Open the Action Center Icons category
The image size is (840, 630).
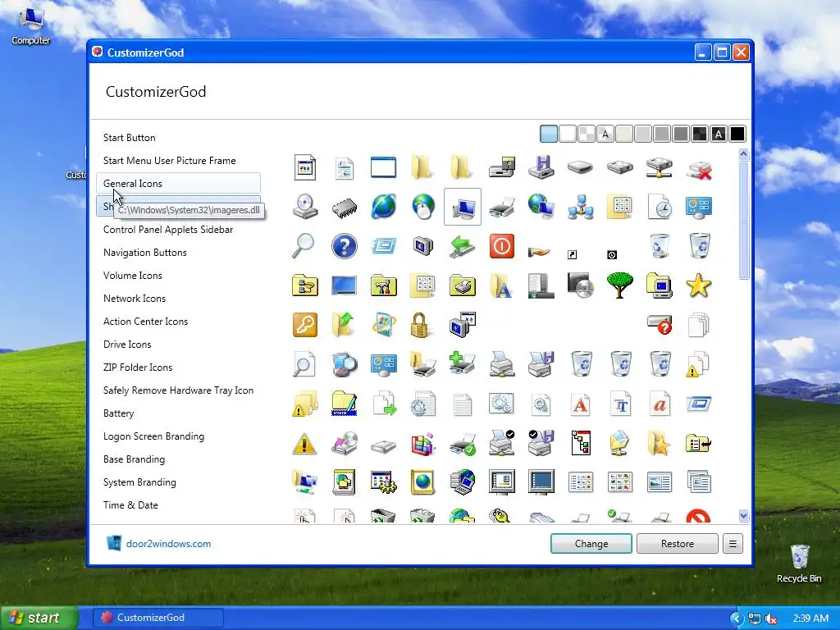145,322
